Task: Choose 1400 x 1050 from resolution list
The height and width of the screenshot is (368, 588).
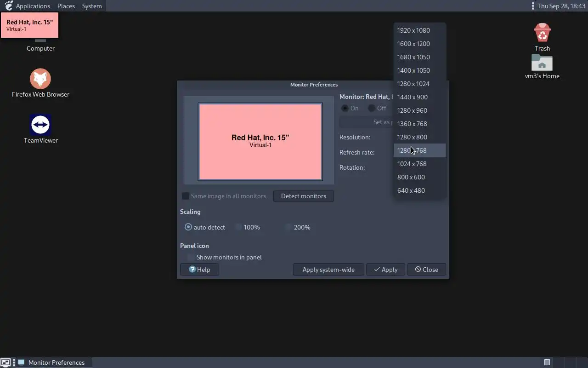Action: pos(419,70)
